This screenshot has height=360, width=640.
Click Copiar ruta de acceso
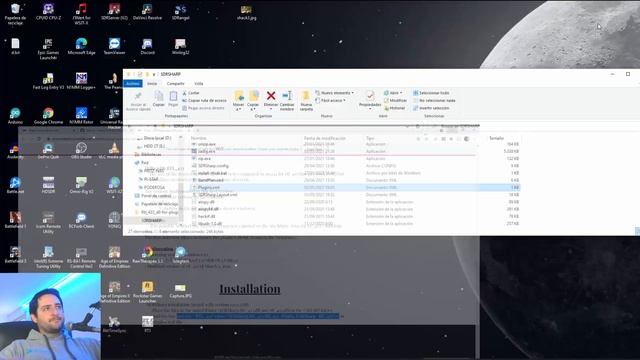[204, 100]
